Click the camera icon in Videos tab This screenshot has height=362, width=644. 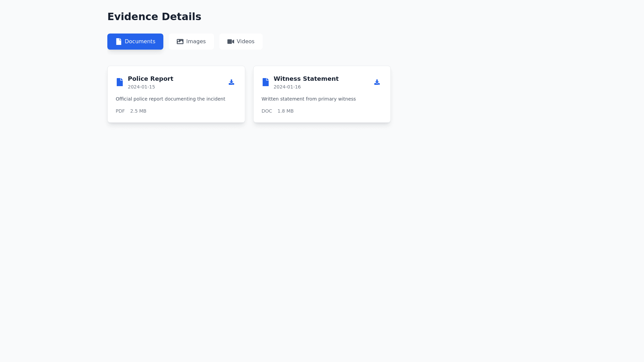point(231,42)
